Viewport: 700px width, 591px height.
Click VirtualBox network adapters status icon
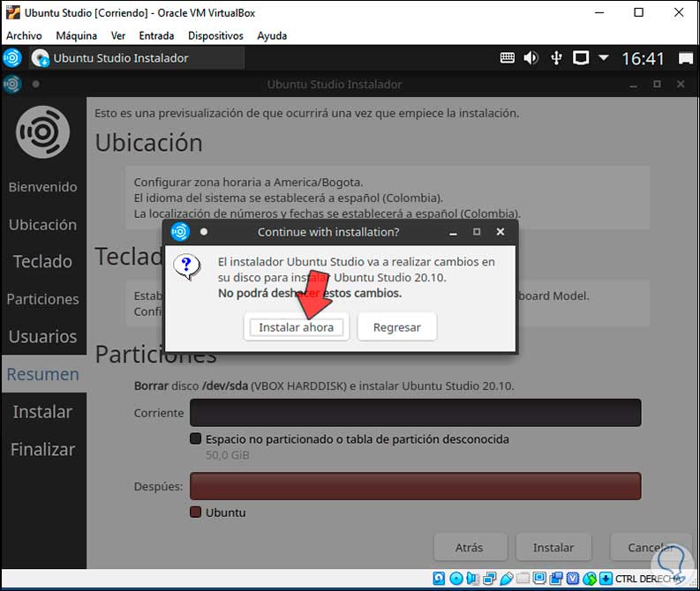(489, 579)
